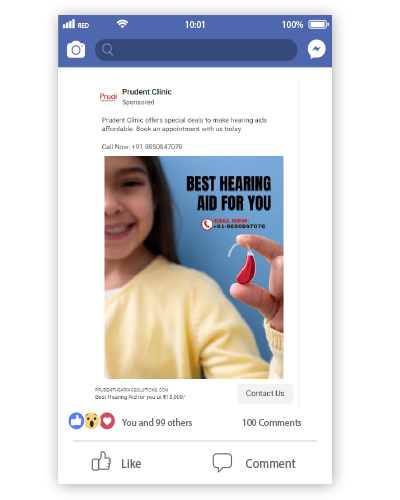Click the Like label text
The image size is (400, 500).
131,464
